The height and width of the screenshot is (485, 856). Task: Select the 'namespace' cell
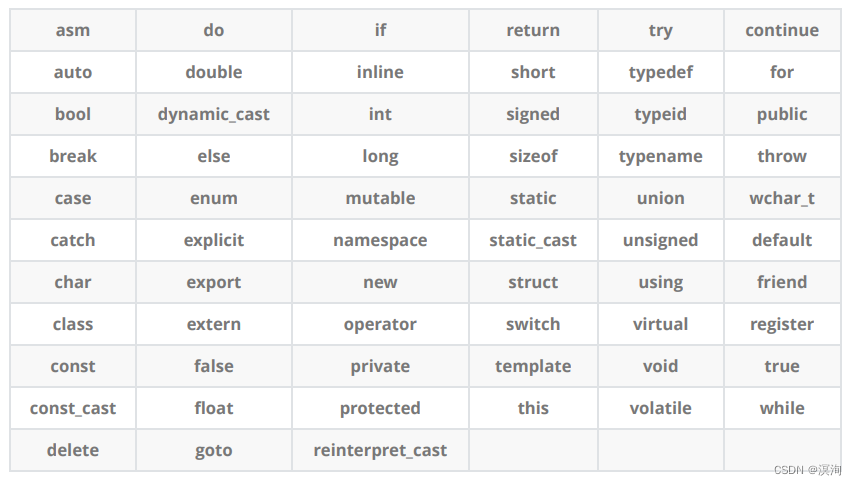tap(380, 240)
